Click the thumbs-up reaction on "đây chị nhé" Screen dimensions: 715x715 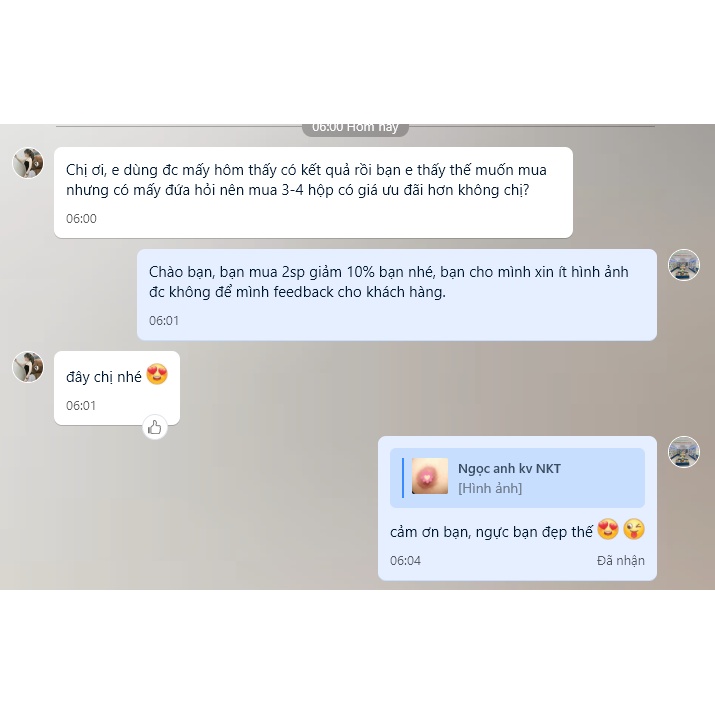point(155,427)
